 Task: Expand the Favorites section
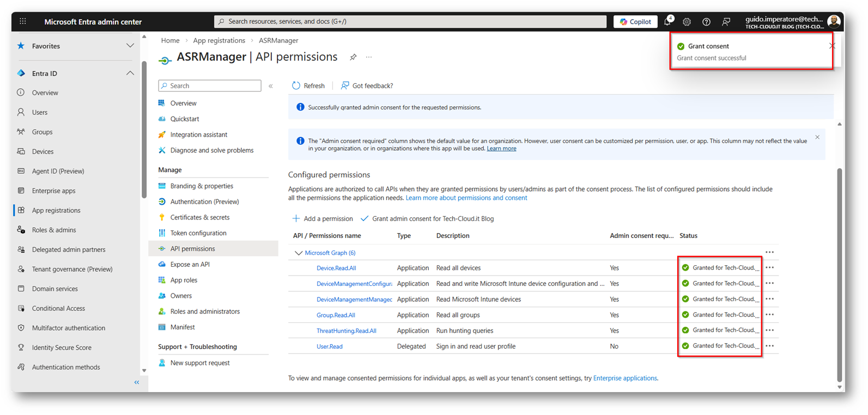(130, 46)
